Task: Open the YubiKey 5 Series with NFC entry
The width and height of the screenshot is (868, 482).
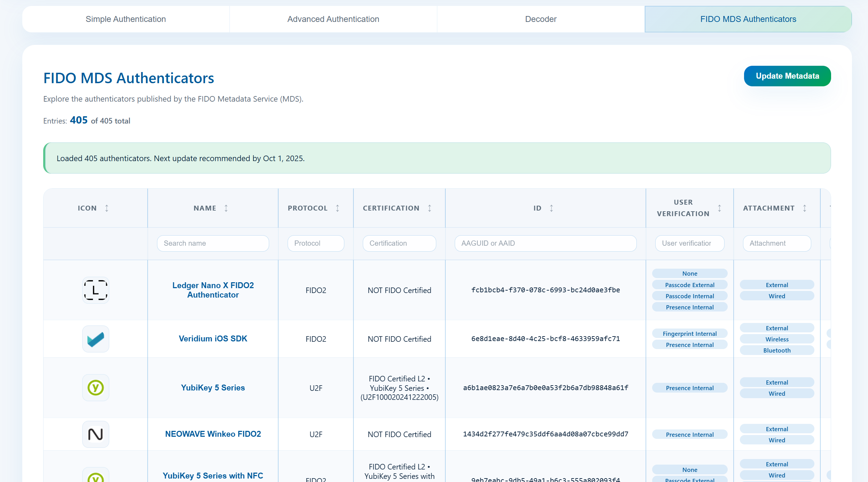Action: click(x=213, y=475)
